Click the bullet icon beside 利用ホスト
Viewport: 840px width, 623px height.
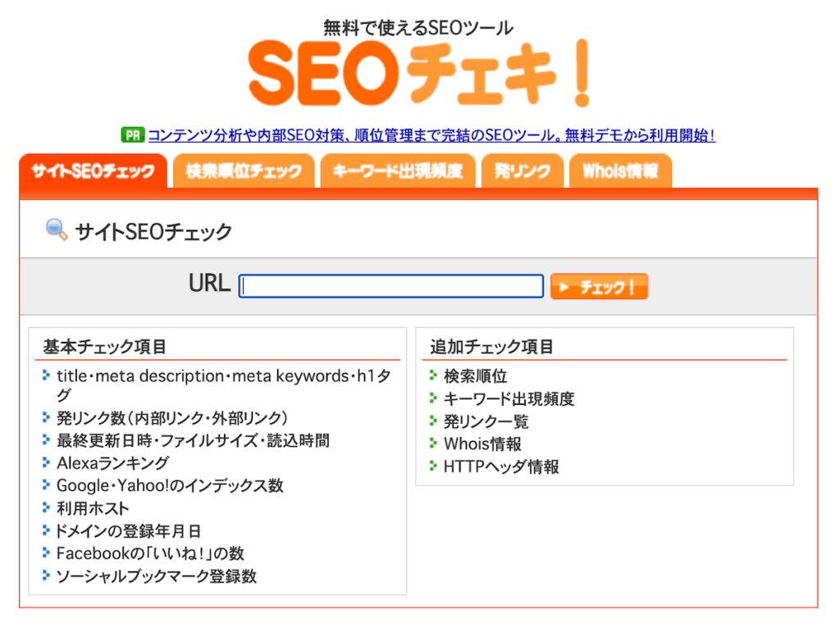[x=47, y=507]
